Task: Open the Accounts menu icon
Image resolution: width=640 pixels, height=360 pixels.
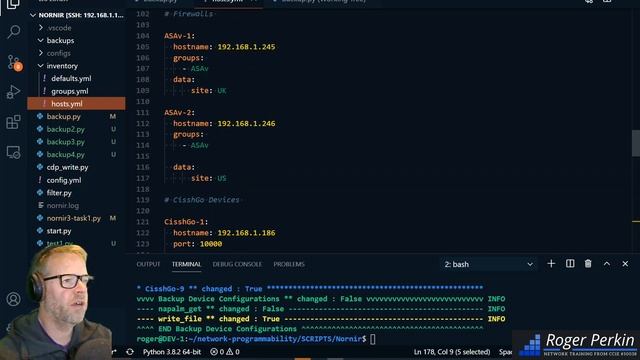Action: 13,299
